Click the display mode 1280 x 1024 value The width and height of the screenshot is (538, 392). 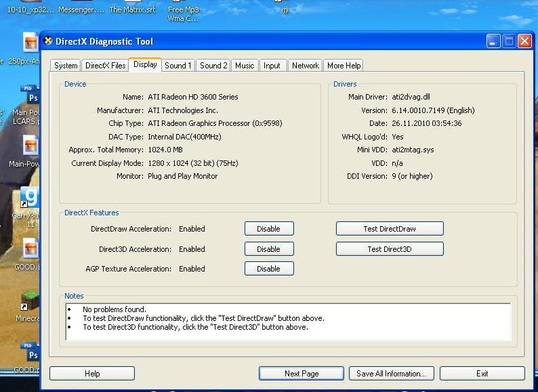coord(193,163)
